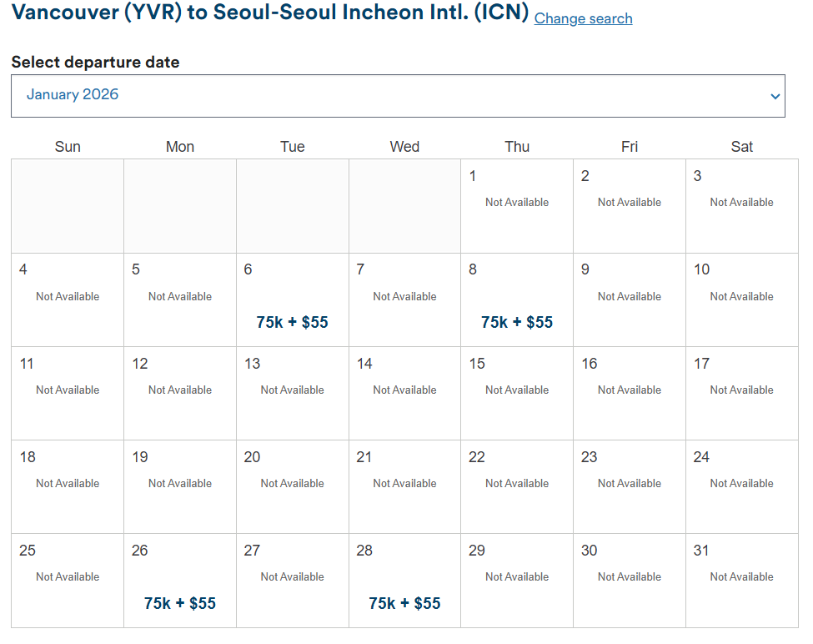Select the January 23 date cell
The width and height of the screenshot is (813, 644).
tap(630, 486)
